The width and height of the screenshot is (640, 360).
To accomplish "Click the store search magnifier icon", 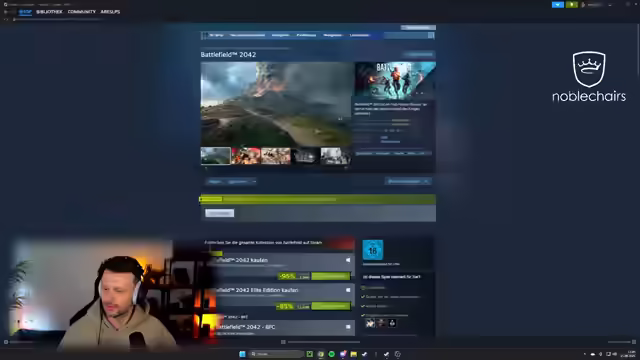I will (x=431, y=36).
